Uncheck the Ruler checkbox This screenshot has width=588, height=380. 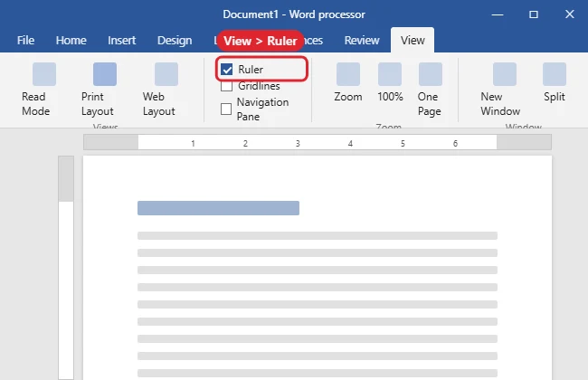tap(227, 70)
